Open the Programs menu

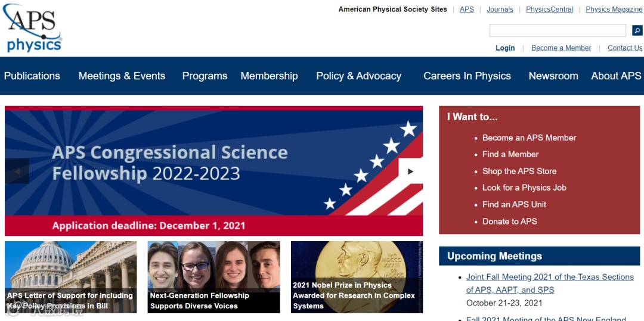pyautogui.click(x=205, y=76)
